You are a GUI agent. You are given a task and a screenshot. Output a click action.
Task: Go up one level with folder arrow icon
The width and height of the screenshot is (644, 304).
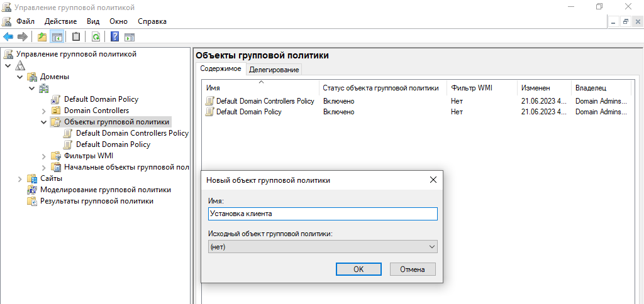point(42,37)
